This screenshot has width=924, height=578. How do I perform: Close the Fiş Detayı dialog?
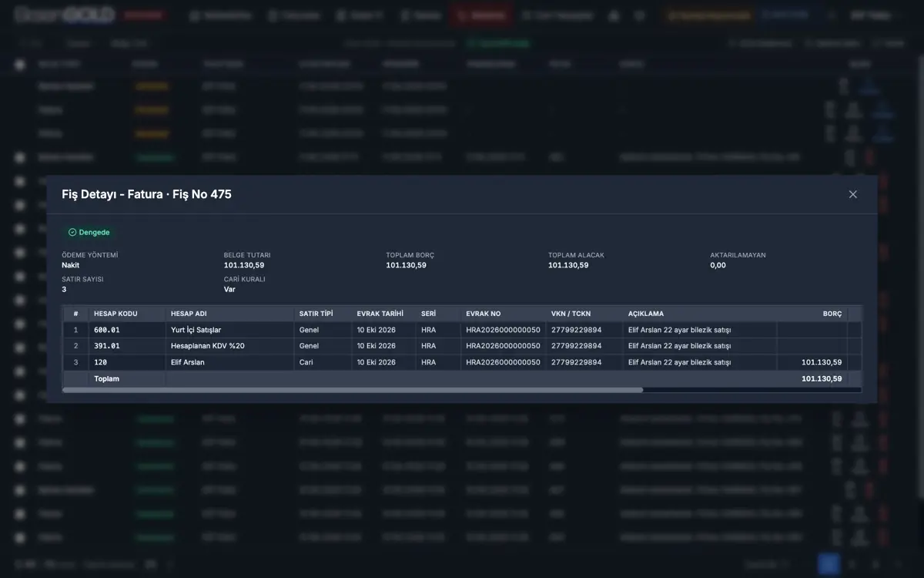coord(852,194)
